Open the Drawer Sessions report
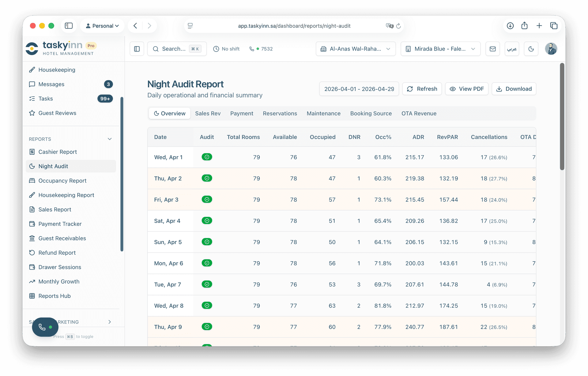 (x=59, y=267)
